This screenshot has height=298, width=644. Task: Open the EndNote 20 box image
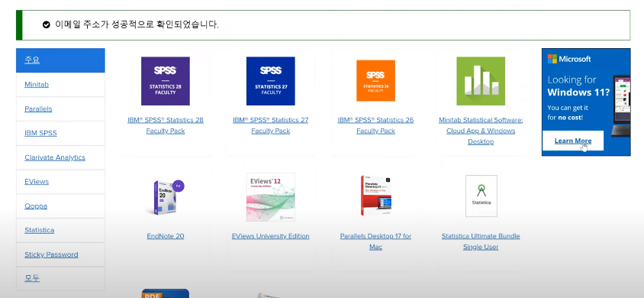(166, 197)
